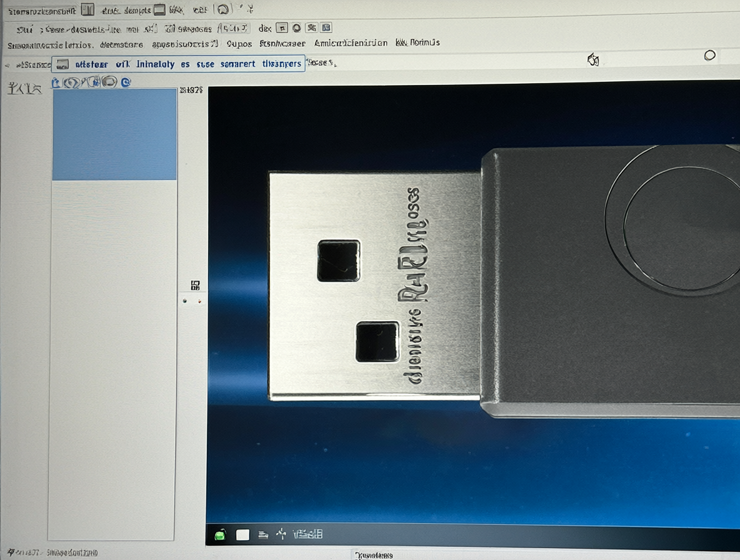This screenshot has width=740, height=560.
Task: Click the USB connector image in the viewer
Action: coord(375,286)
